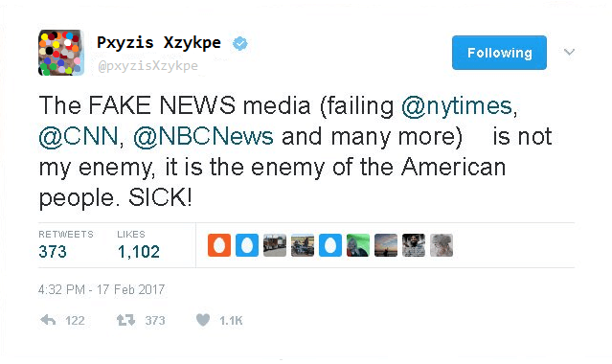Open the author's profile avatar
The width and height of the screenshot is (612, 364).
pos(61,53)
